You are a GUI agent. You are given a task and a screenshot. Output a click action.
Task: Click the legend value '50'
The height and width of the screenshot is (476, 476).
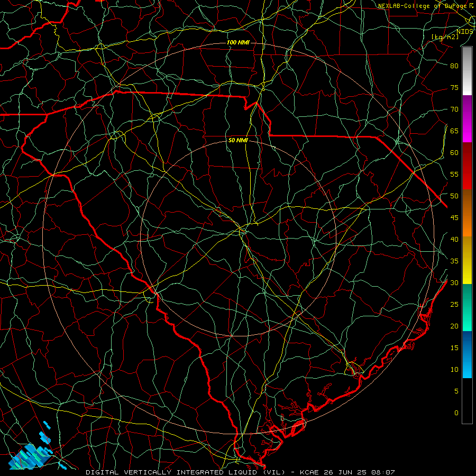[x=454, y=196]
